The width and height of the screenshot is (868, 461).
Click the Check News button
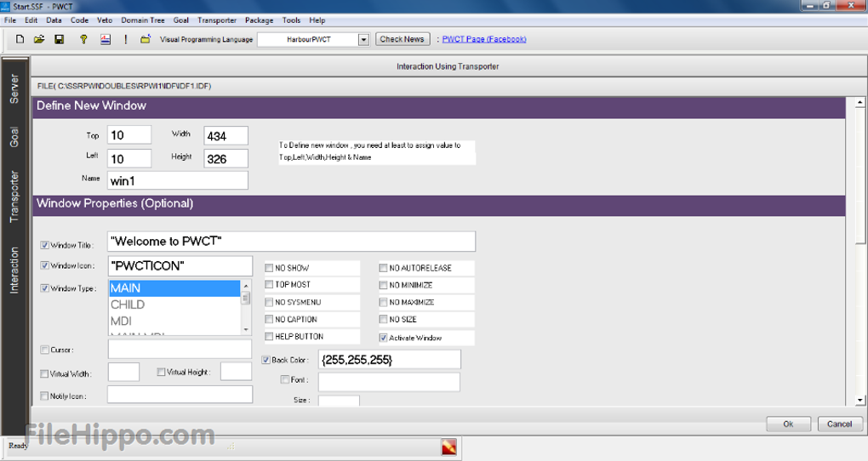pyautogui.click(x=402, y=39)
